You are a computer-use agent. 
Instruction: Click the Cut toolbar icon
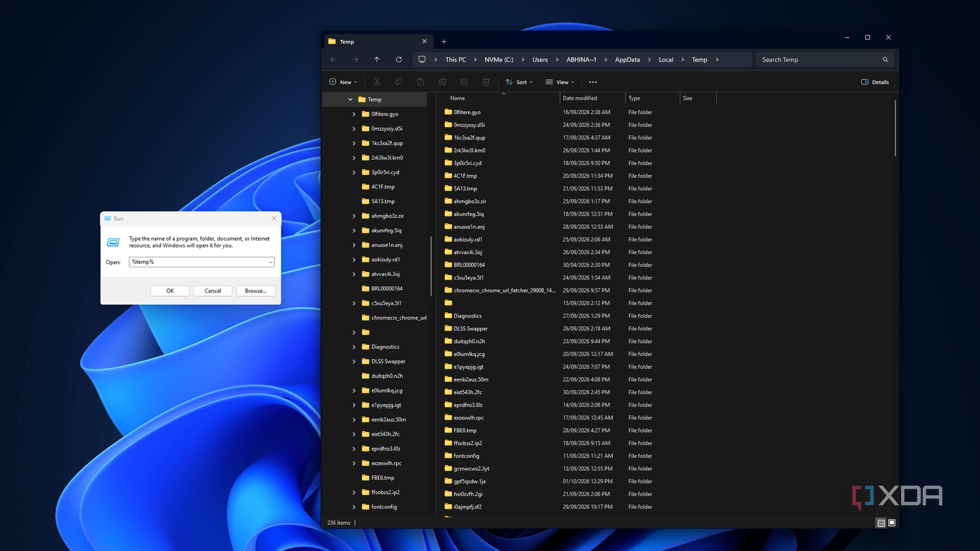[377, 82]
